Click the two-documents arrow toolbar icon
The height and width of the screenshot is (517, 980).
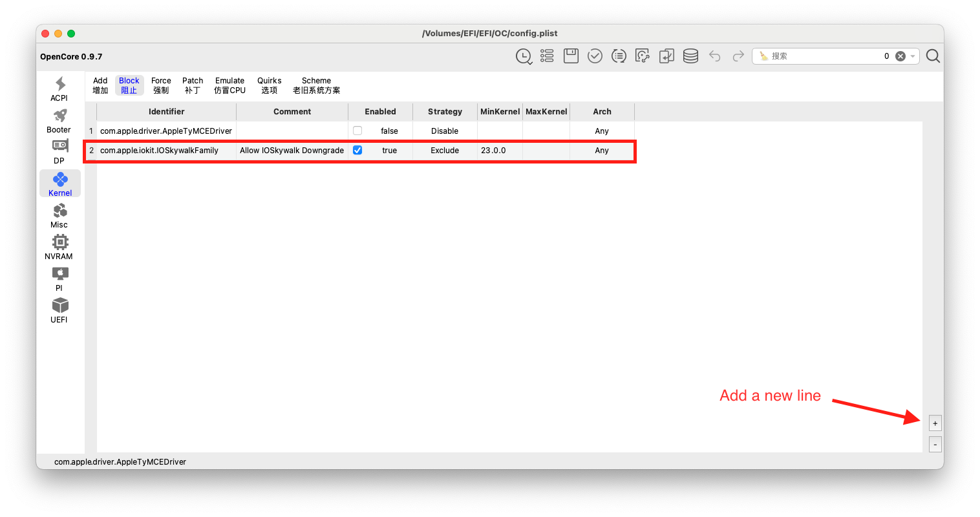(666, 56)
